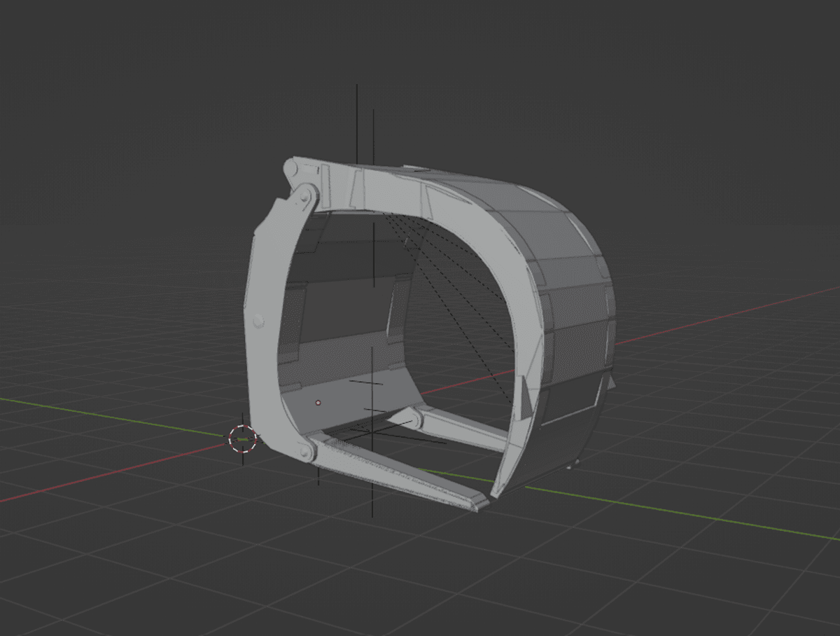Click the tall vertical line above the model
Screen dimensions: 840x636
[357, 119]
